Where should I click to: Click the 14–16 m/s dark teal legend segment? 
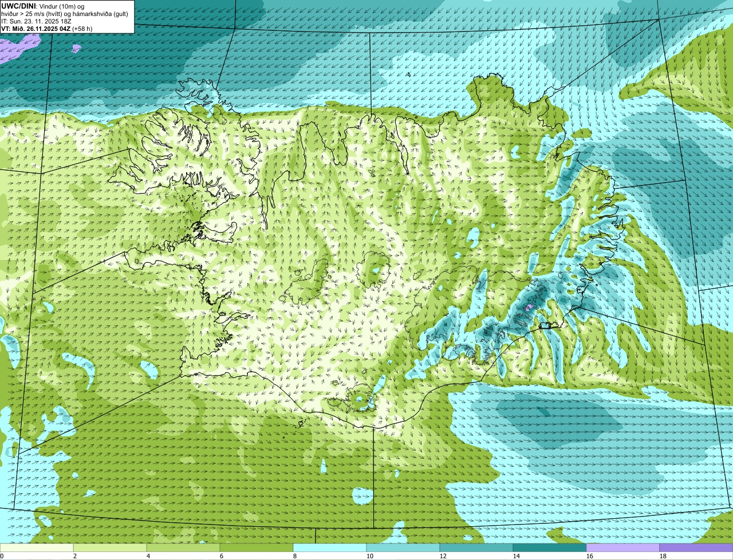(550, 548)
